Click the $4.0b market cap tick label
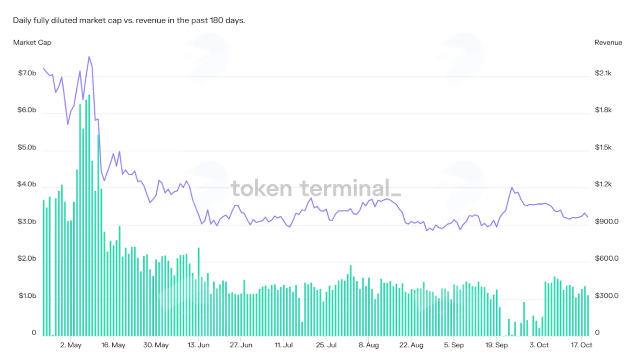 [27, 185]
